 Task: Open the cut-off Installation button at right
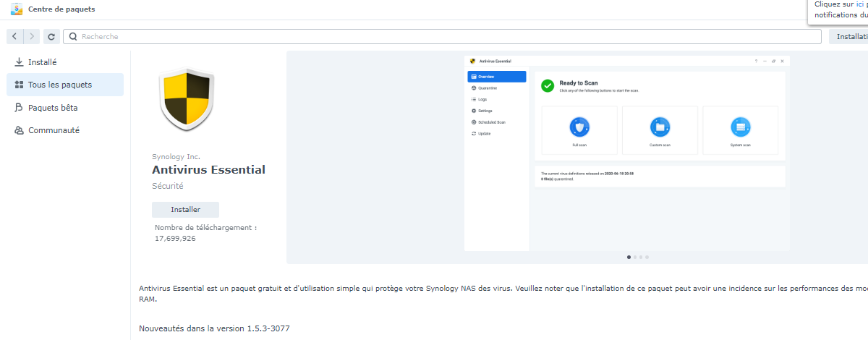848,36
